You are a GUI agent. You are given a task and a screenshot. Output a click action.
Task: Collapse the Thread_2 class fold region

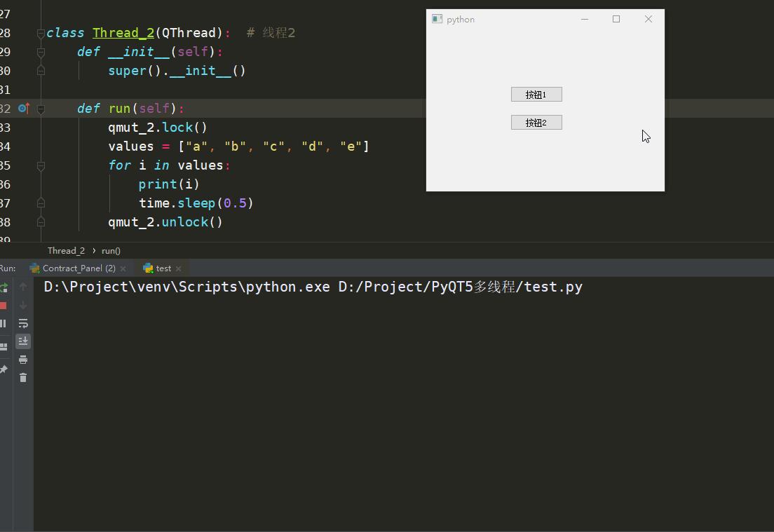pyautogui.click(x=40, y=32)
